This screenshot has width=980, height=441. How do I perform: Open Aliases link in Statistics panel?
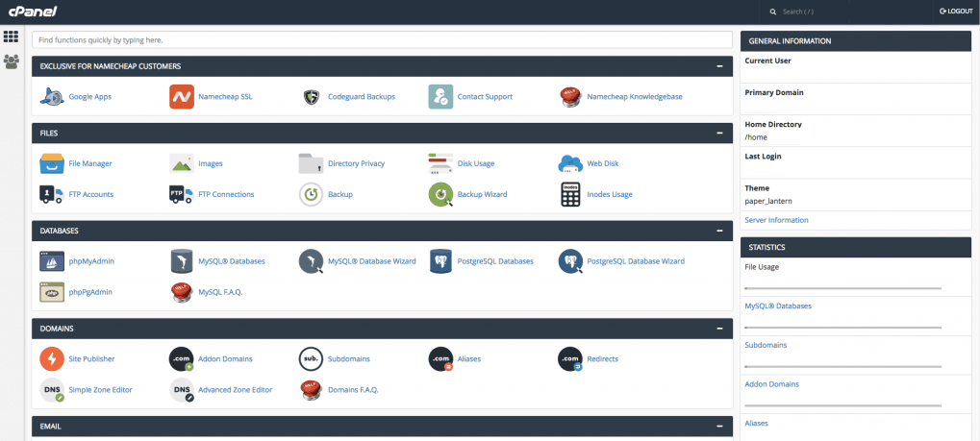756,423
